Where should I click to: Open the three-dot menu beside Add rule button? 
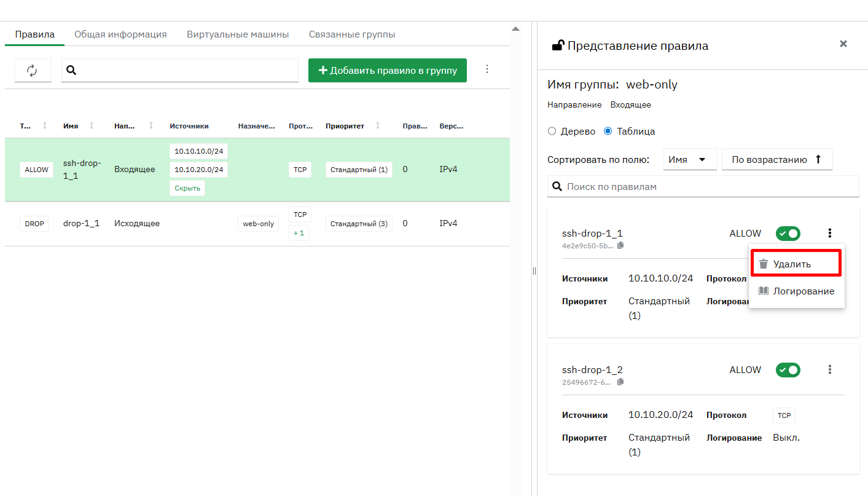tap(487, 69)
